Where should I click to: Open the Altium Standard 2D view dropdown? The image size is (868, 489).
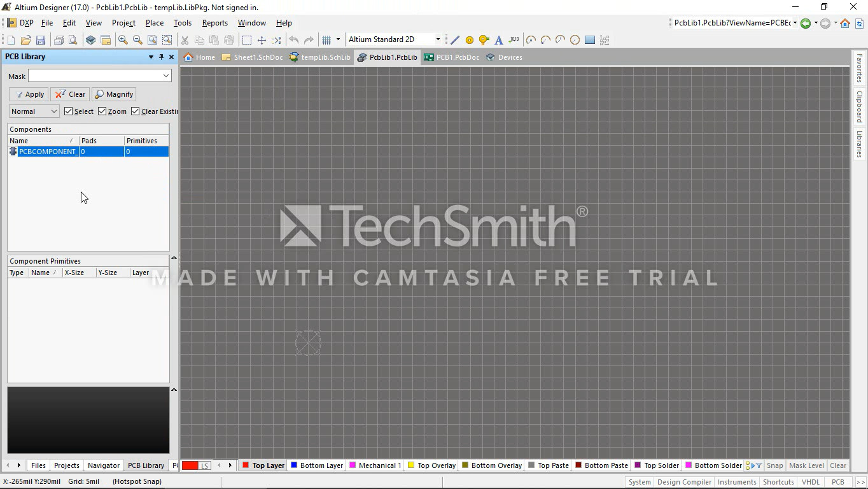coord(395,39)
